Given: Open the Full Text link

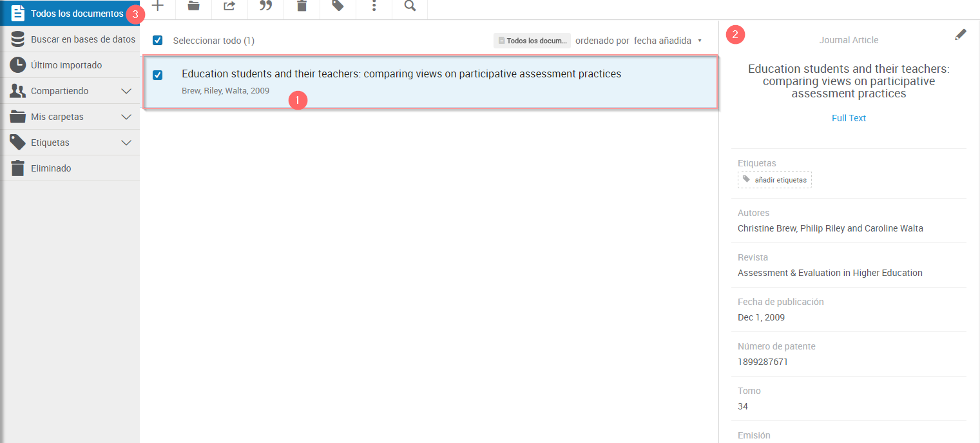Looking at the screenshot, I should (849, 118).
